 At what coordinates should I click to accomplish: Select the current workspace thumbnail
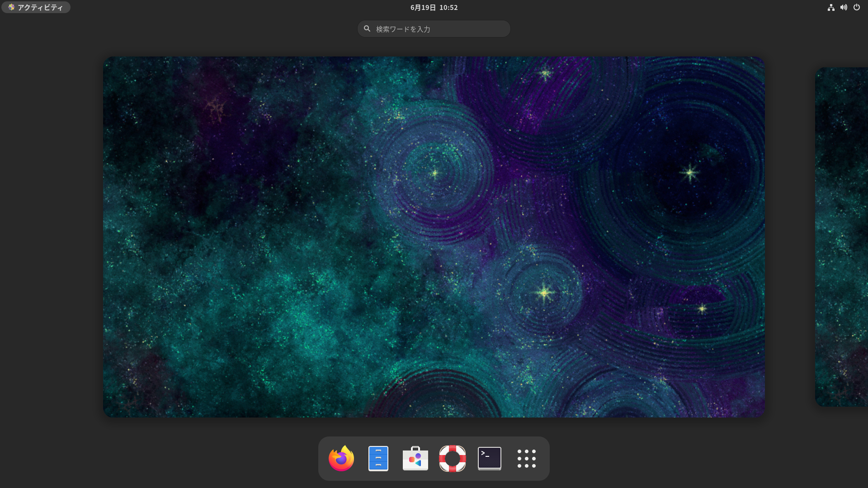[434, 237]
